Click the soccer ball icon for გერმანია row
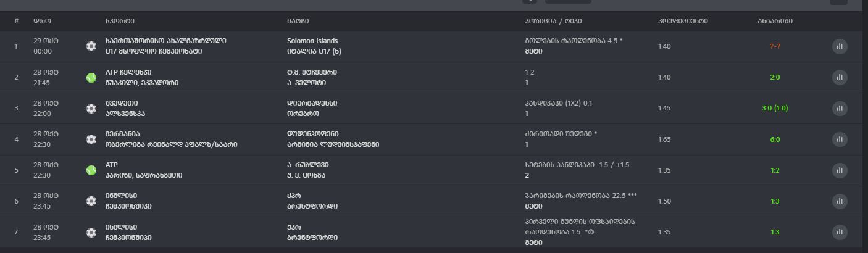Screen dimensions: 868x253 [x=91, y=139]
